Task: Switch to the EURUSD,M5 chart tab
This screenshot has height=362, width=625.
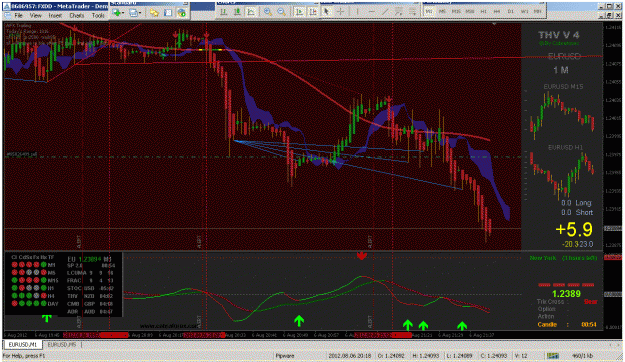Action: coord(62,344)
